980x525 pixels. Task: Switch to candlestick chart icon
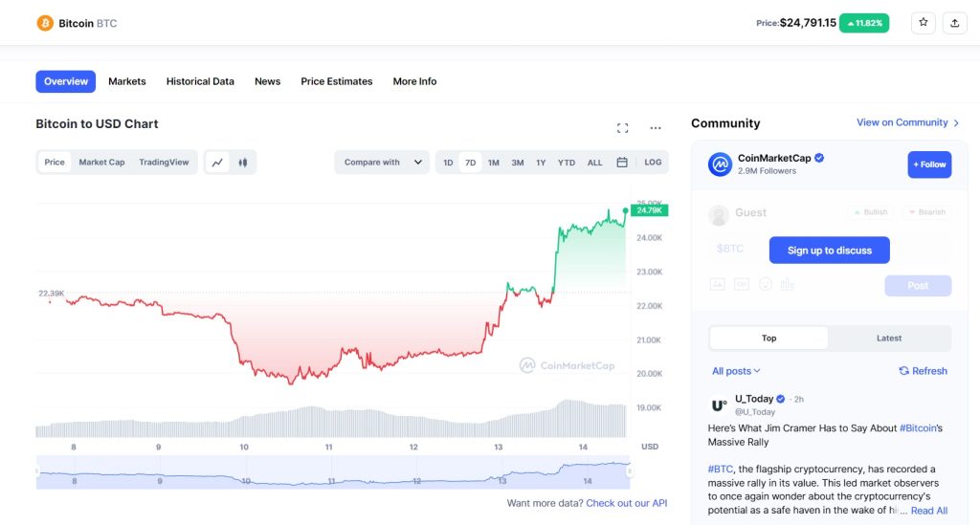(x=242, y=163)
